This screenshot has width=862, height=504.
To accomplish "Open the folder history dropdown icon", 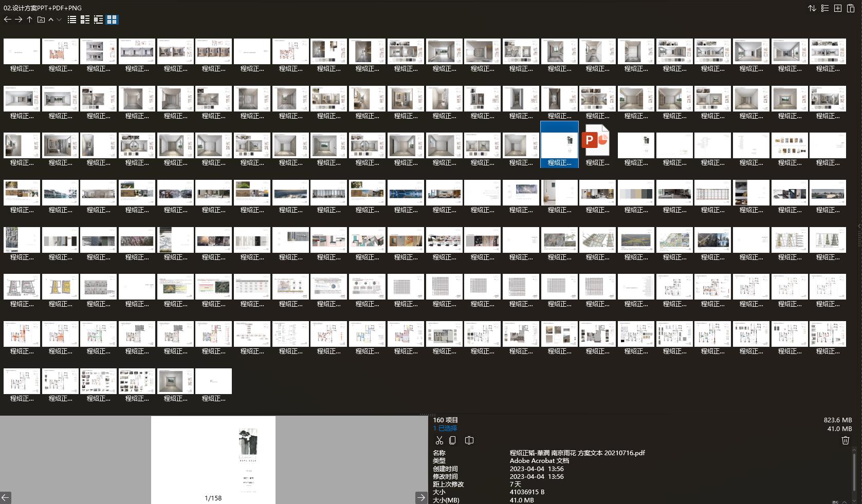I will 41,20.
